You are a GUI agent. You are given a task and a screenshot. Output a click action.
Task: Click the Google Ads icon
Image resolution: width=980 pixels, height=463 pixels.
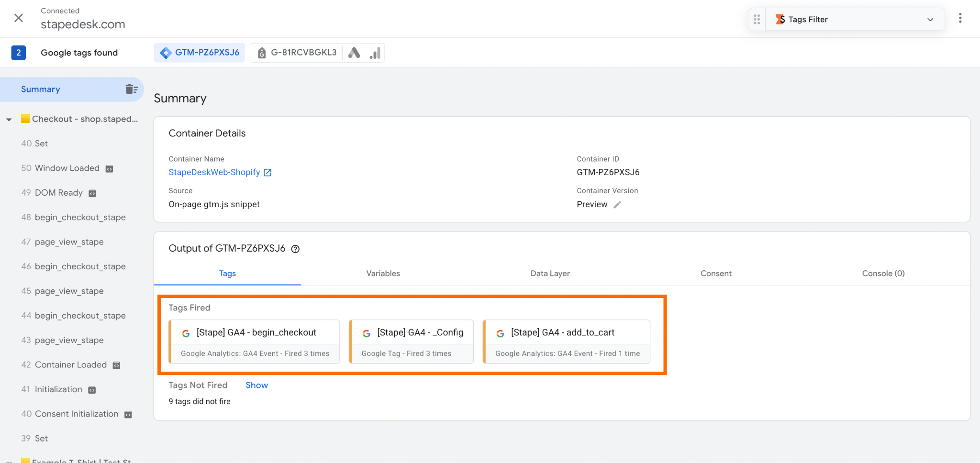[x=354, y=53]
